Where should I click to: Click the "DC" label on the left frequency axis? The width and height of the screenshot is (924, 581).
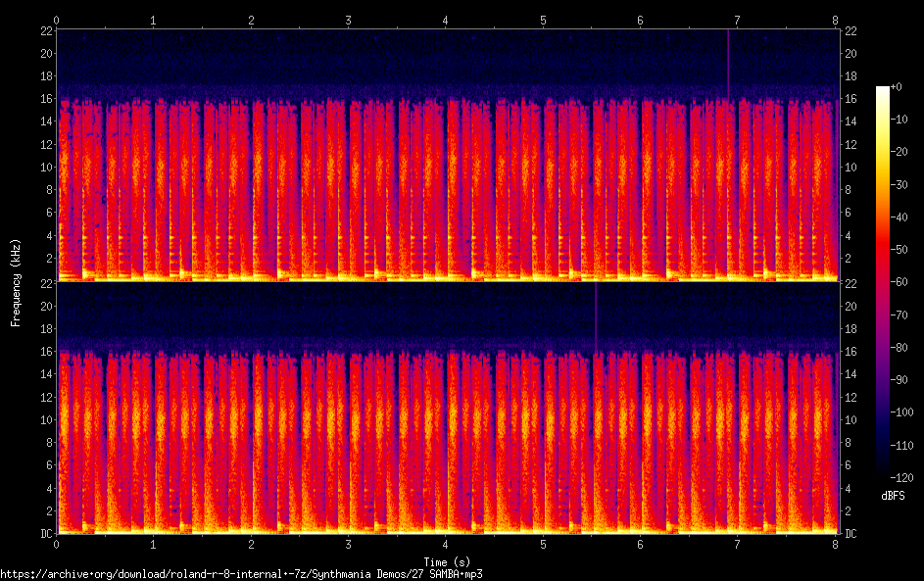click(46, 534)
